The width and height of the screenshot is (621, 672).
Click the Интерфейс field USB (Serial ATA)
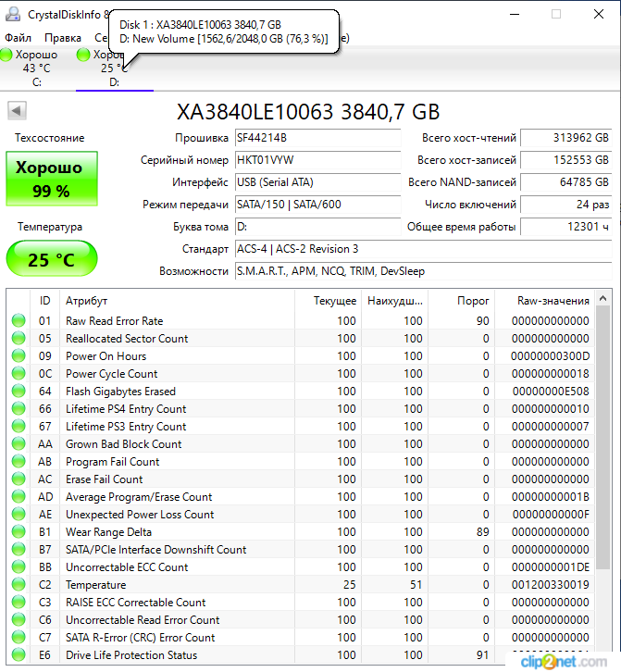317,182
